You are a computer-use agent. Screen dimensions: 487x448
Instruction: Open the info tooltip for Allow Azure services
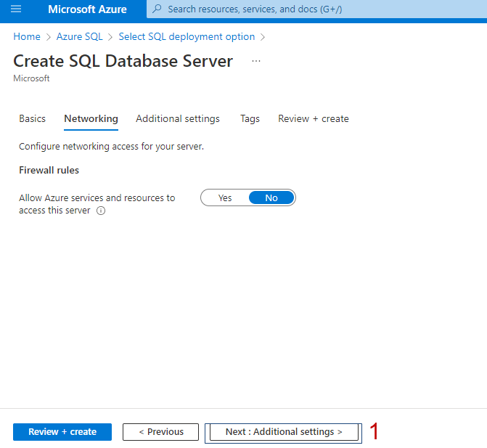pyautogui.click(x=101, y=211)
